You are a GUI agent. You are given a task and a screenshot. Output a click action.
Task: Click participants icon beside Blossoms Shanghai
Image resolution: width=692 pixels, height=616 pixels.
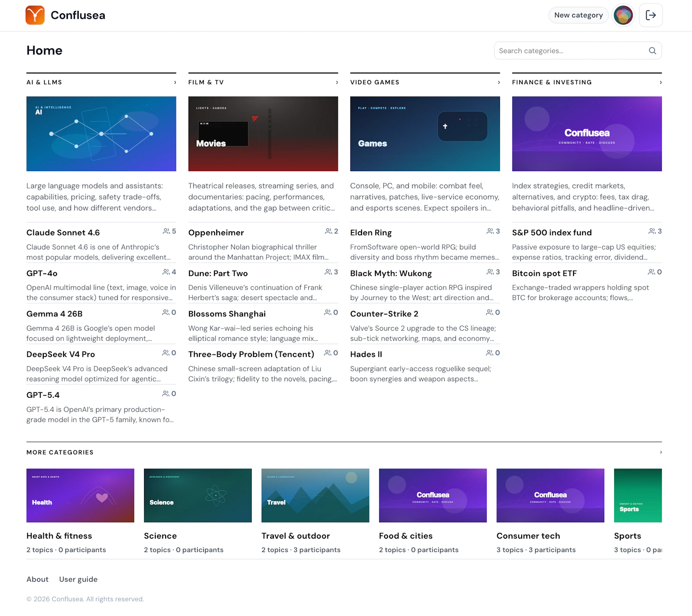pyautogui.click(x=328, y=312)
